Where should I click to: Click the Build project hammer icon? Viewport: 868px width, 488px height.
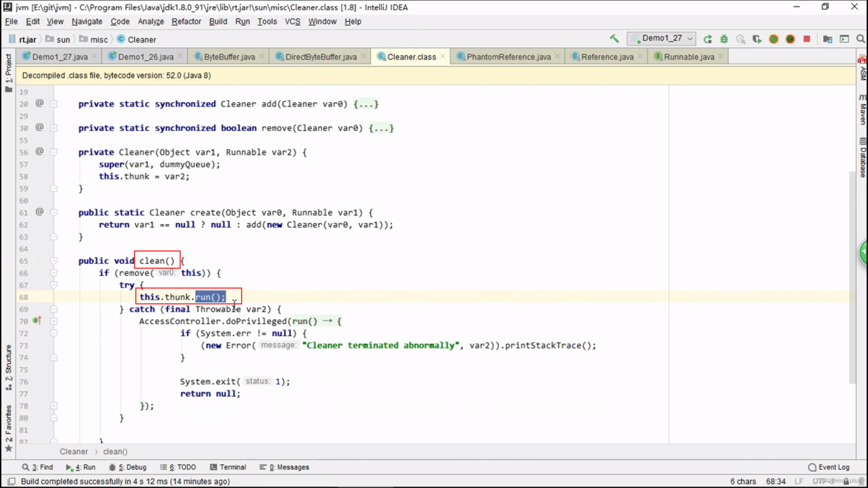coord(614,39)
